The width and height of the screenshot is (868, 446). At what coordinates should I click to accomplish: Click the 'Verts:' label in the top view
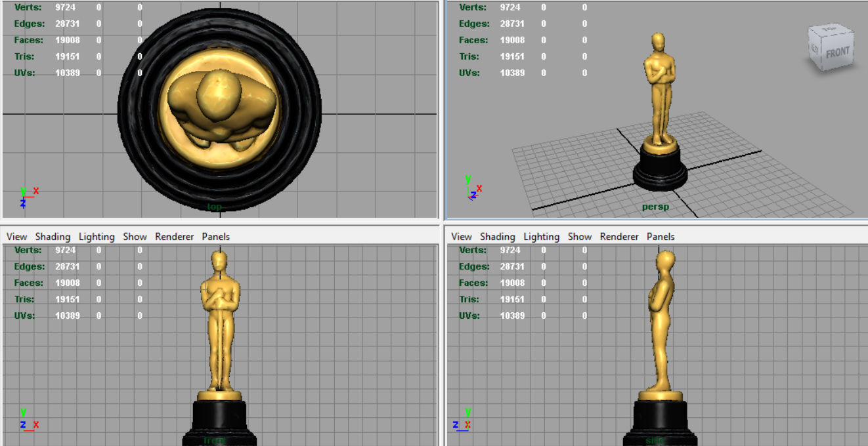(x=28, y=7)
